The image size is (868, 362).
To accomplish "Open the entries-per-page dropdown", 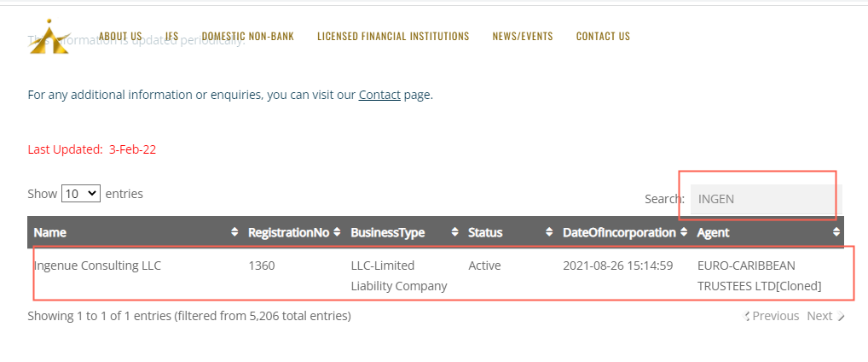I will pos(81,194).
